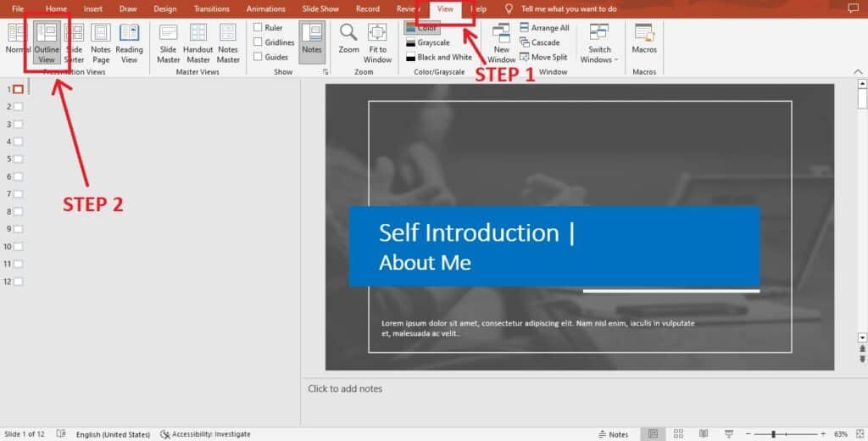Open the Macros button
Image resolution: width=868 pixels, height=441 pixels.
(x=644, y=39)
